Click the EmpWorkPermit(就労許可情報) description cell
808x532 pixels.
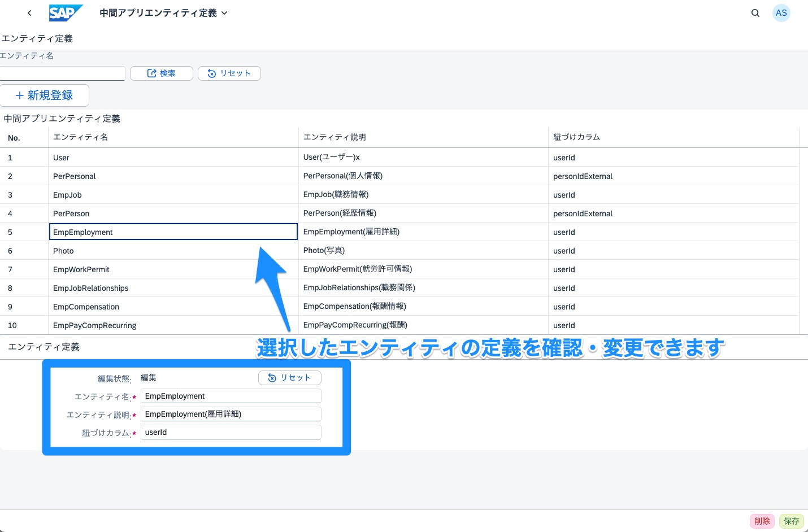[x=423, y=269]
